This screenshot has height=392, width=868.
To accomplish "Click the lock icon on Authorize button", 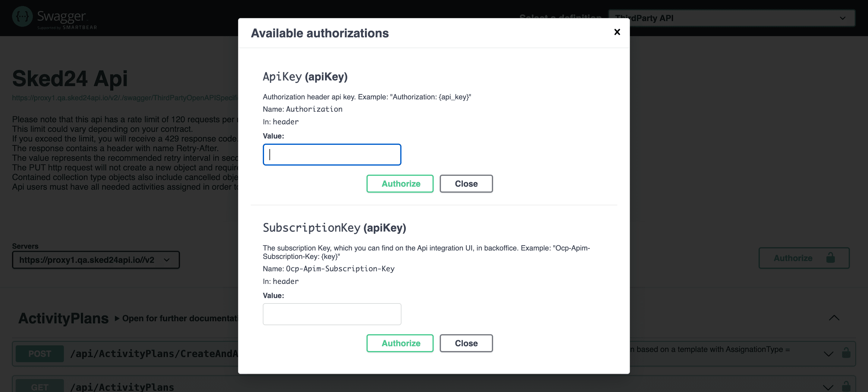I will click(x=830, y=257).
